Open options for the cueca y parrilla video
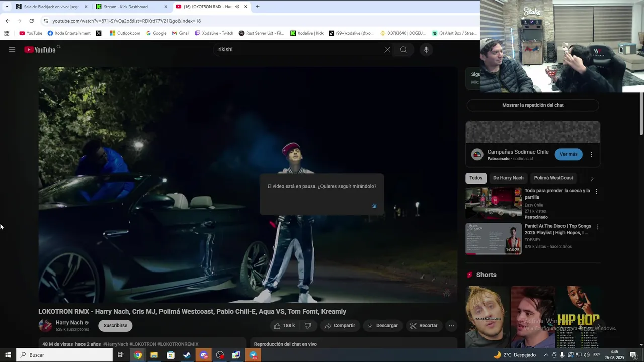This screenshot has width=644, height=362. tap(596, 192)
